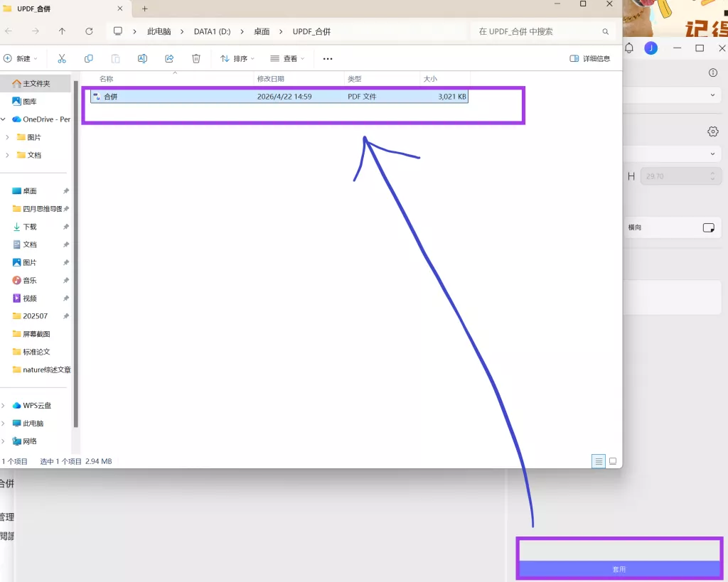The width and height of the screenshot is (728, 582).
Task: Go up one folder level
Action: pos(63,31)
